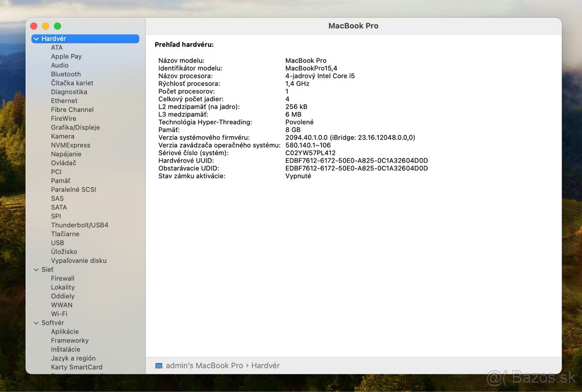582x392 pixels.
Task: Select WWAN in the sidebar
Action: coord(62,305)
